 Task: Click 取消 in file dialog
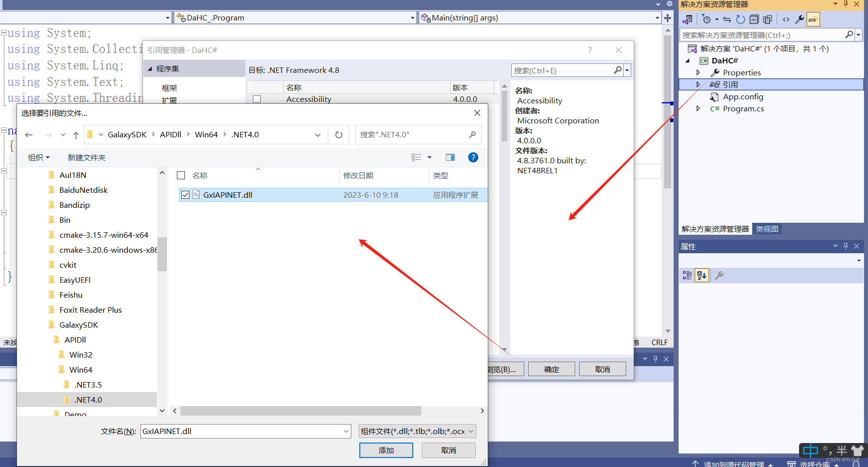click(x=449, y=450)
